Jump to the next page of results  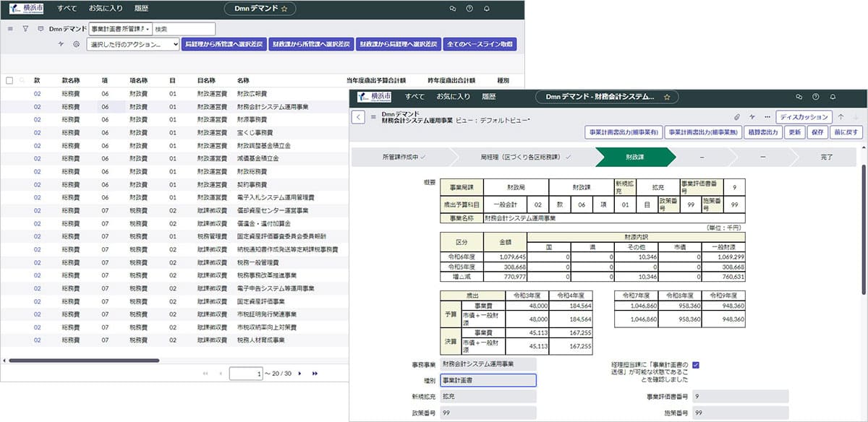pos(299,373)
